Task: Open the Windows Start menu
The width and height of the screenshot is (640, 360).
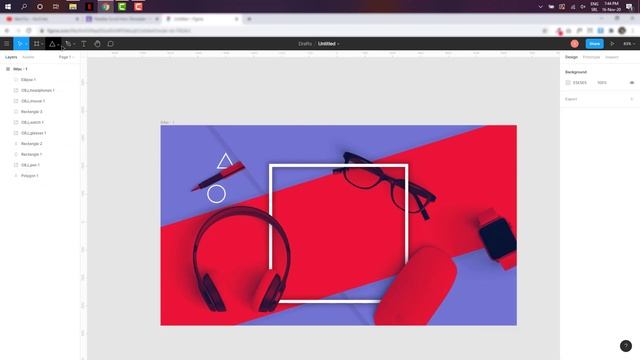Action: click(8, 7)
